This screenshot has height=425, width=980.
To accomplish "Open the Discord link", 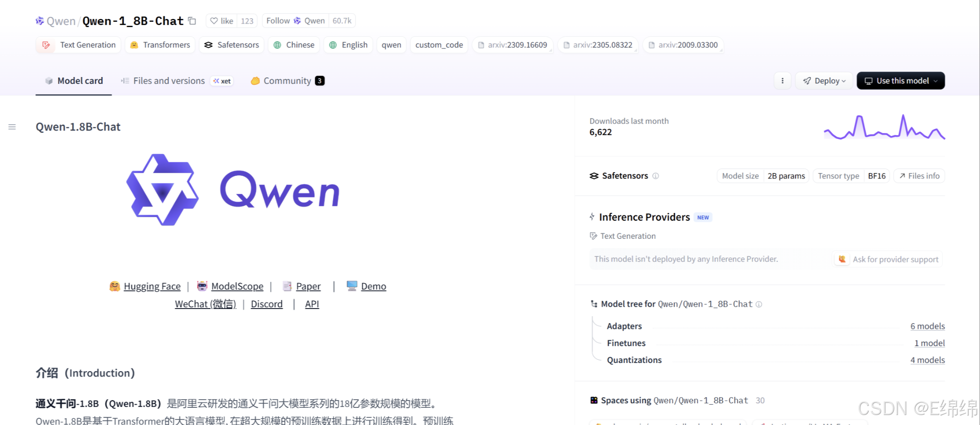I will click(267, 304).
